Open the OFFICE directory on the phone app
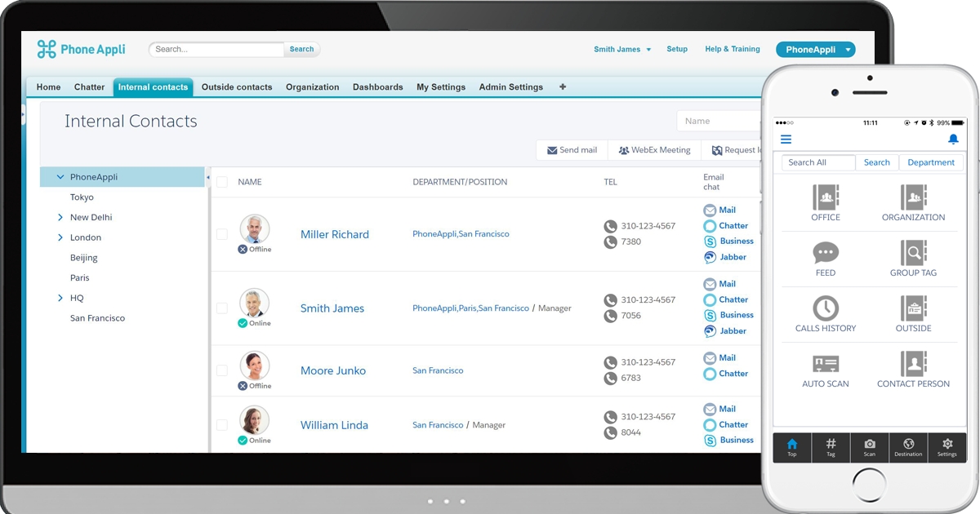Image resolution: width=980 pixels, height=514 pixels. (825, 203)
